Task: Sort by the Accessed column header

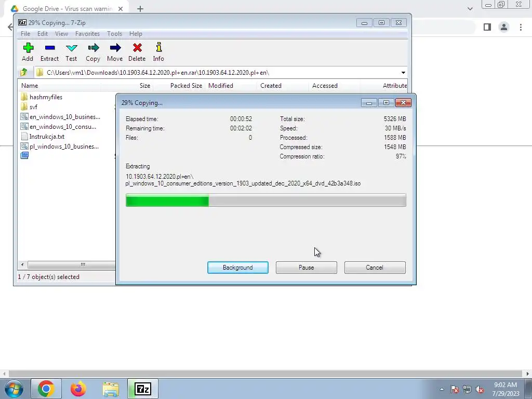Action: pos(335,86)
